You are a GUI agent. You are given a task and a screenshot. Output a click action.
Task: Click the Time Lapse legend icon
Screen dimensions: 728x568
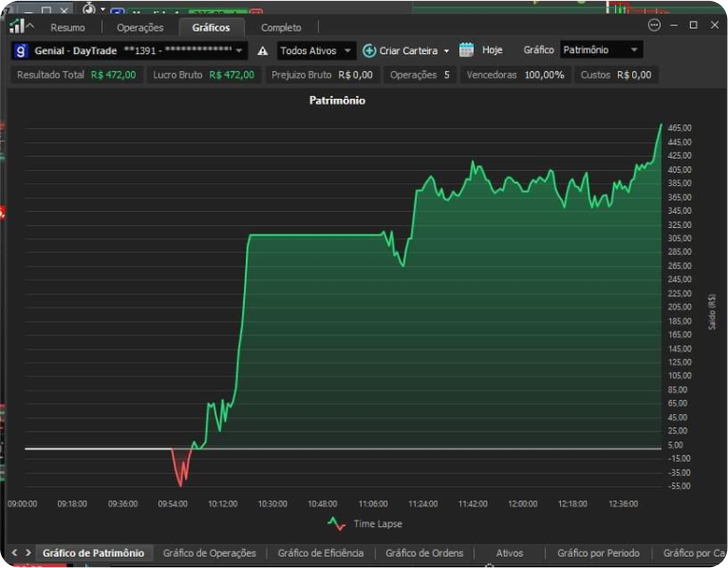tap(337, 523)
